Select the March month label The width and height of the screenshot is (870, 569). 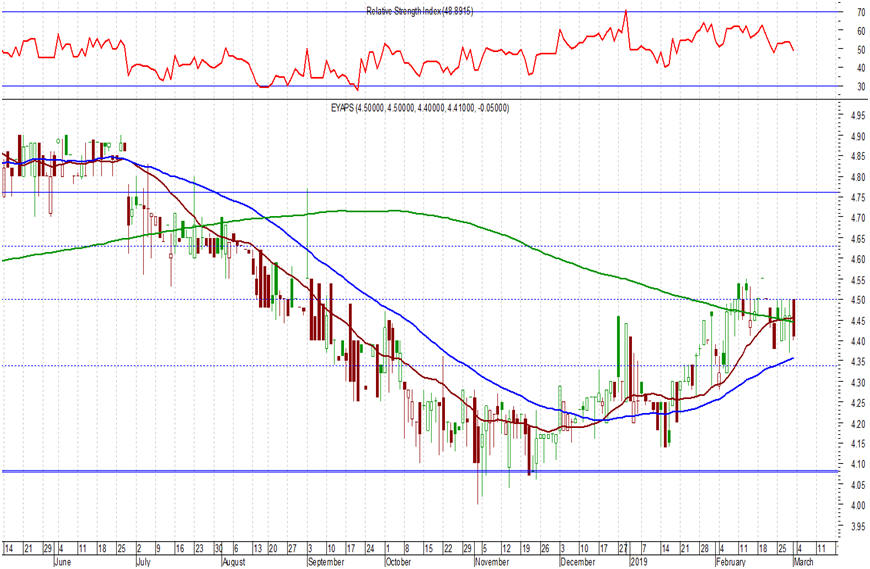(803, 562)
